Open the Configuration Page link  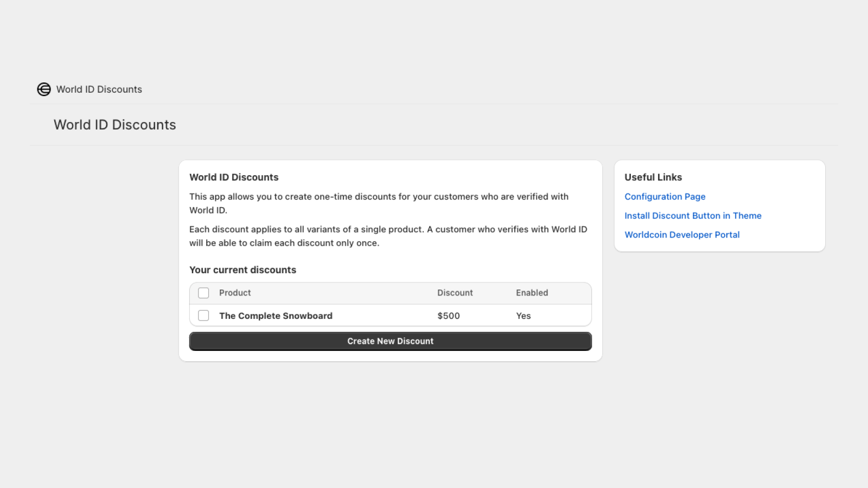[665, 197]
